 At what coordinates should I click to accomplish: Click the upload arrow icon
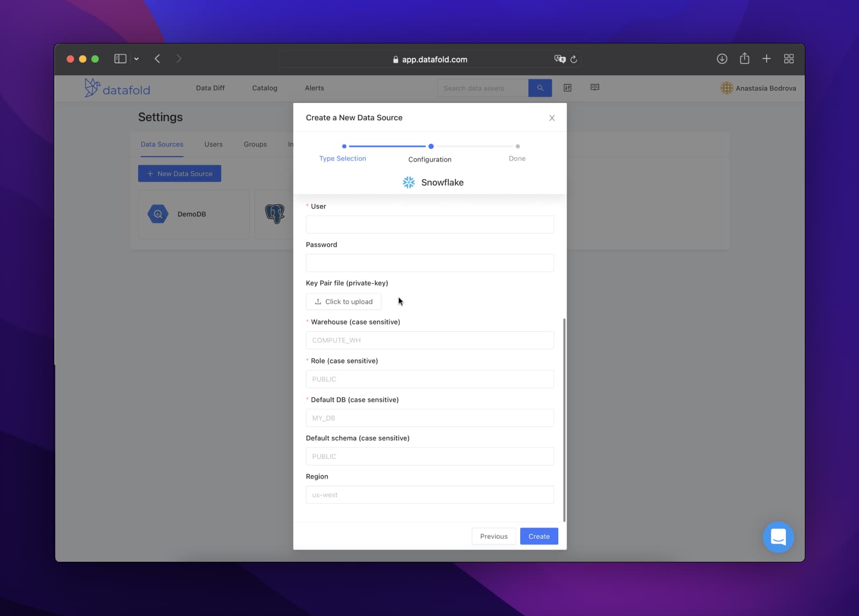pos(318,302)
